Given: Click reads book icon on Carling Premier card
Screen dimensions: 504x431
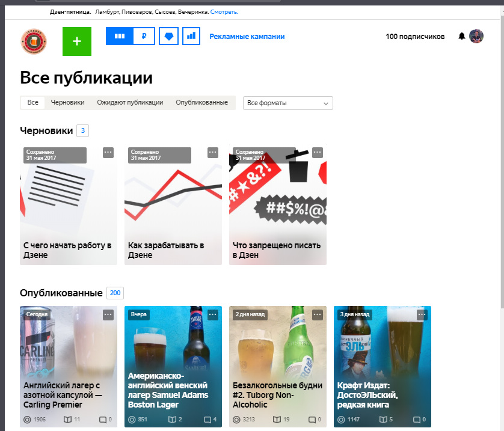Looking at the screenshot, I should click(67, 420).
